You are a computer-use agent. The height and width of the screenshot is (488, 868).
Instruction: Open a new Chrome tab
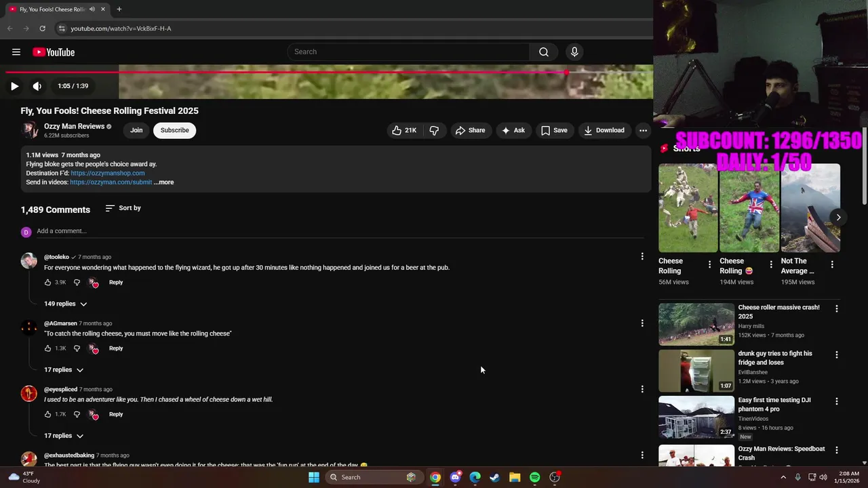(119, 9)
